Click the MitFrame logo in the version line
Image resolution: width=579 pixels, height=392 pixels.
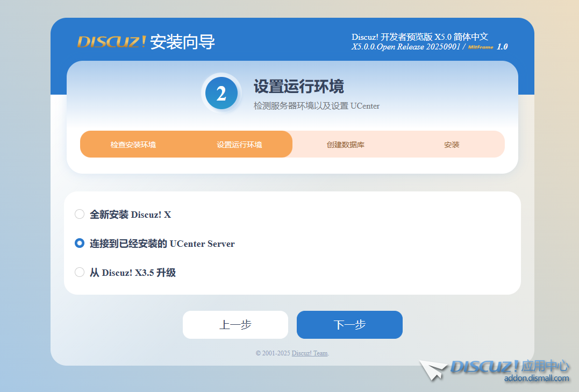[480, 47]
